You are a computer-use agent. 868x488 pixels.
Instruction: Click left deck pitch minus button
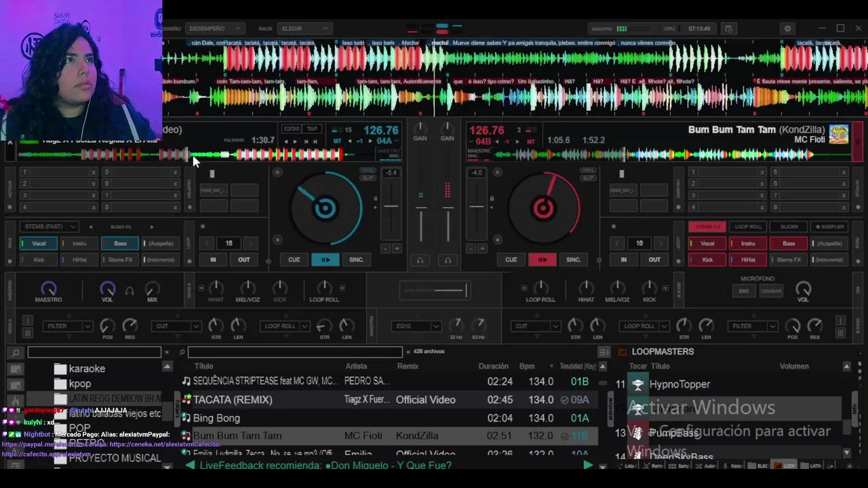point(386,249)
